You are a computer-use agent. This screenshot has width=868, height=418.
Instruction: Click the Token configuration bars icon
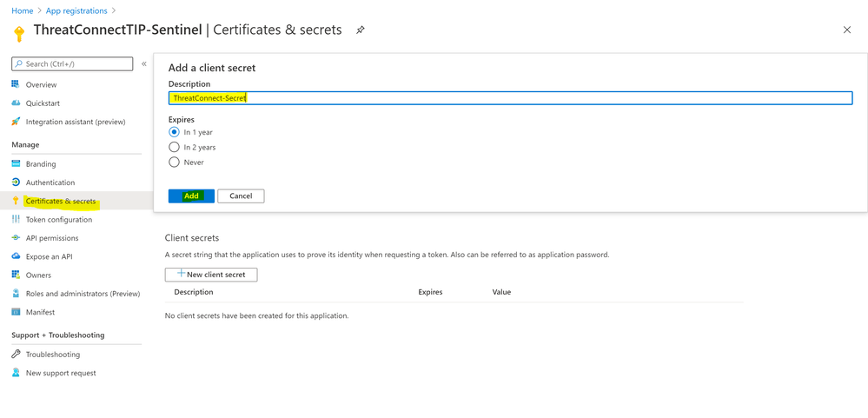(x=16, y=219)
